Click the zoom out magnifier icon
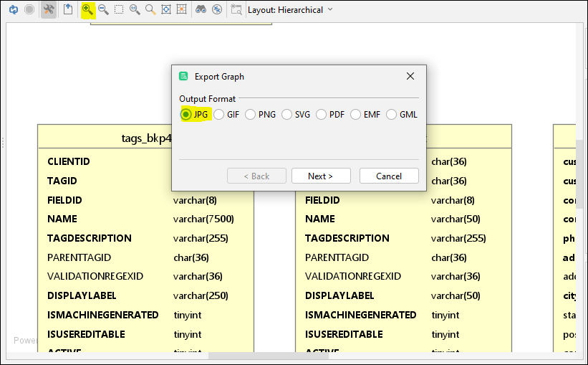 103,9
